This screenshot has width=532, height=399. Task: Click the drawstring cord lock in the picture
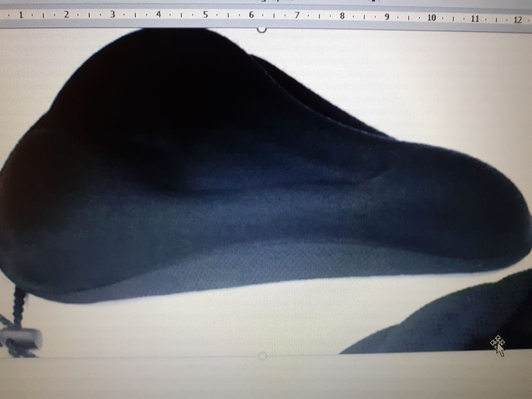pyautogui.click(x=24, y=337)
